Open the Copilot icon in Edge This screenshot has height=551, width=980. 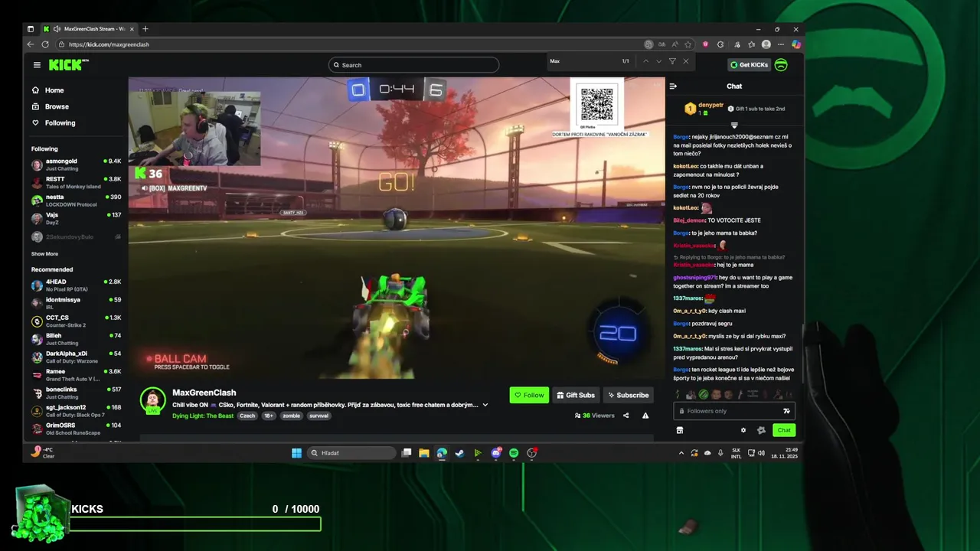tap(795, 44)
